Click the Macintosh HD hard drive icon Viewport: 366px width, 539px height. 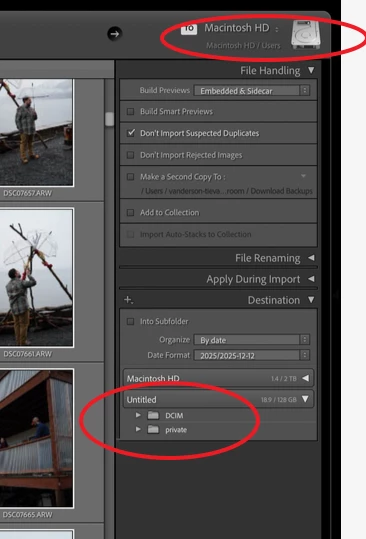(306, 34)
